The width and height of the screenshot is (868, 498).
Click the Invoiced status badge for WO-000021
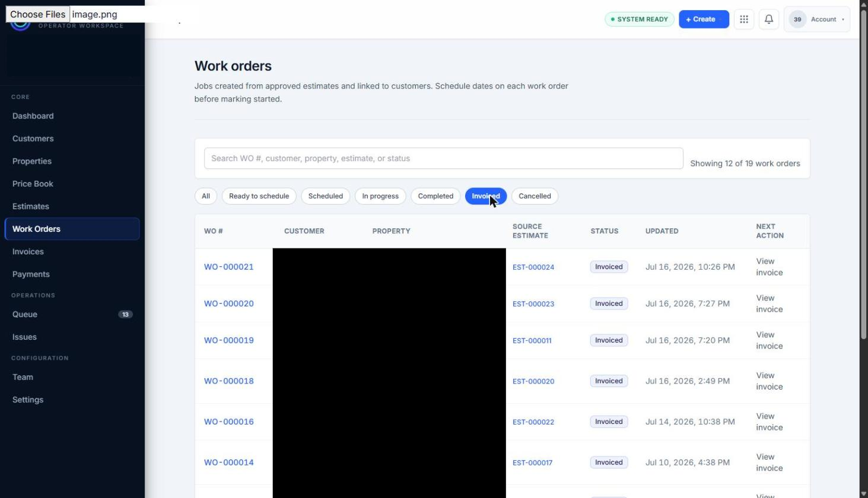click(609, 267)
